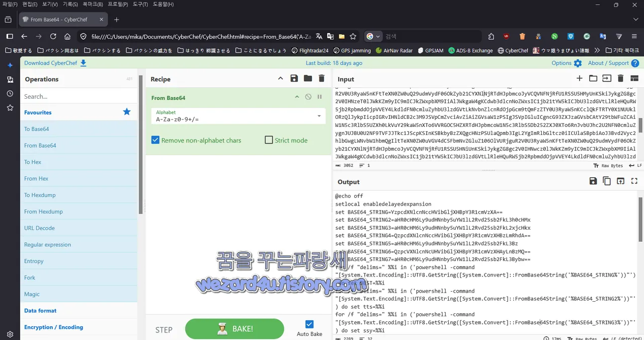Image resolution: width=644 pixels, height=340 pixels.
Task: Open the sidebar history clock icon
Action: pyautogui.click(x=10, y=94)
